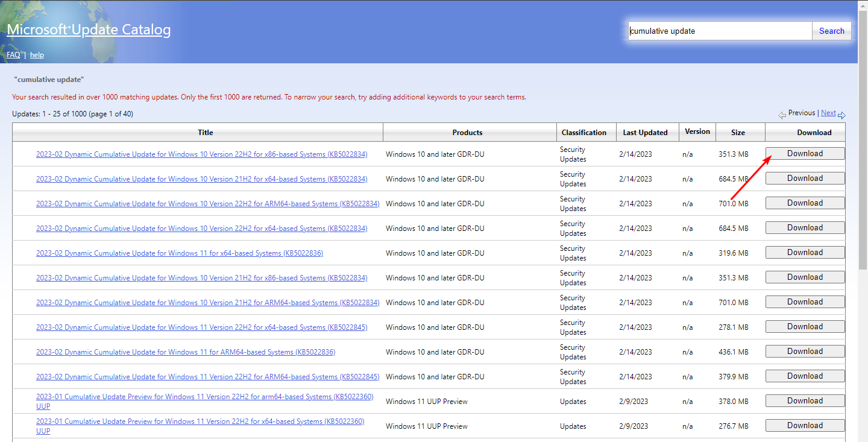Click Windows 11 UUP Preview in x64 Preview row
The width and height of the screenshot is (868, 442).
click(x=427, y=426)
